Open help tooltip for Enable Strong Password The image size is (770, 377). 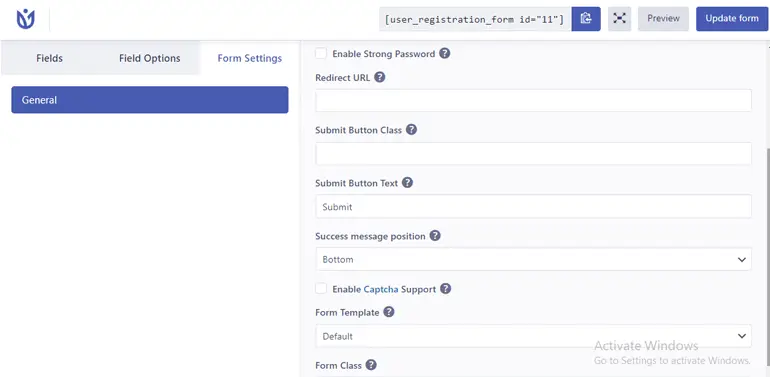444,54
